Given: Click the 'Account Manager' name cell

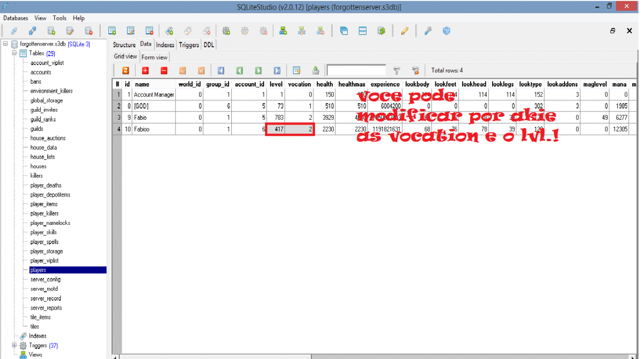Looking at the screenshot, I should 154,94.
